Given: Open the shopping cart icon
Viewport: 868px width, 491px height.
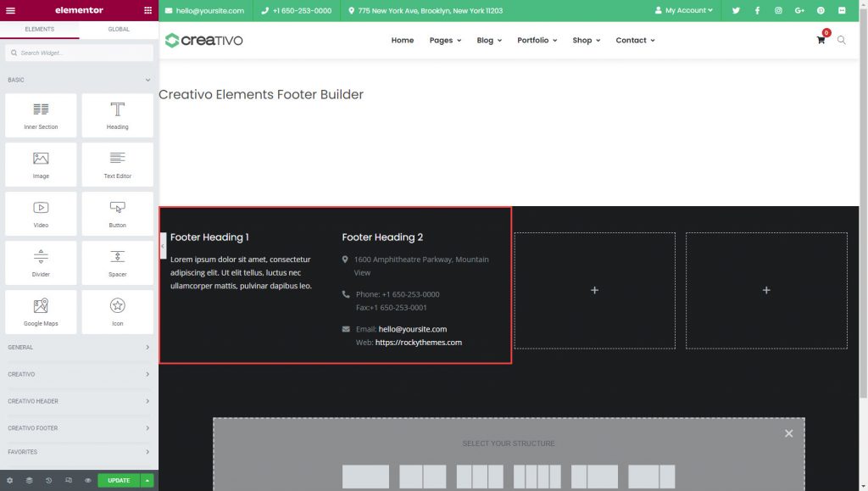Looking at the screenshot, I should 821,40.
